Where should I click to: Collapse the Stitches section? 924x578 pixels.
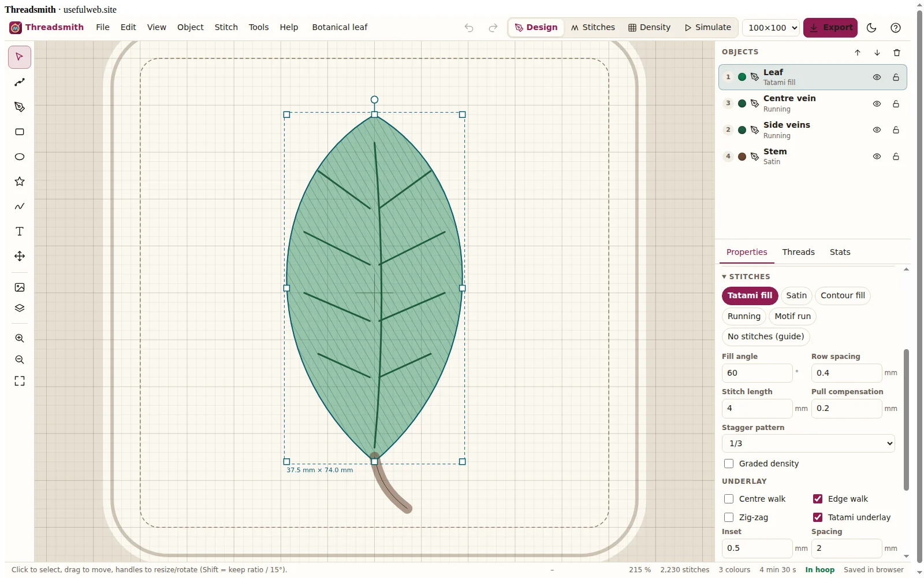(746, 277)
